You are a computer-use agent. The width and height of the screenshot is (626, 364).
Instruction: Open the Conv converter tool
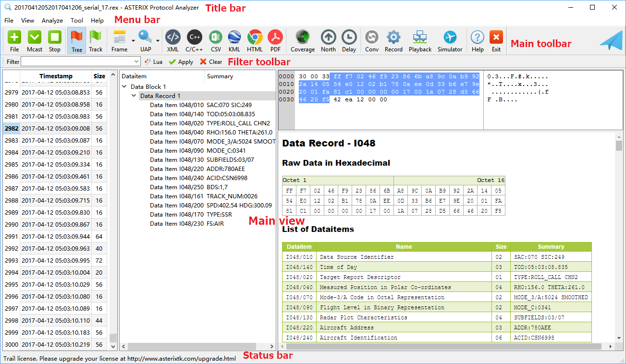point(372,41)
